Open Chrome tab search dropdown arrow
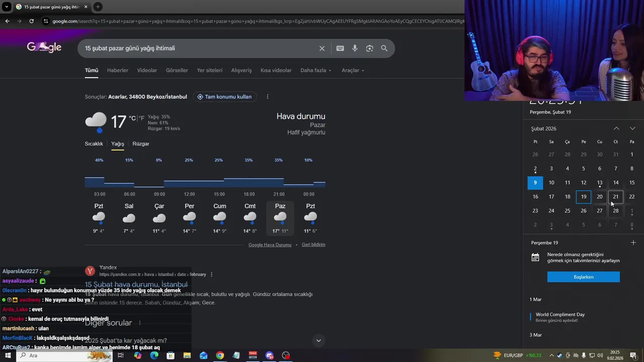The height and width of the screenshot is (362, 644). [x=7, y=7]
